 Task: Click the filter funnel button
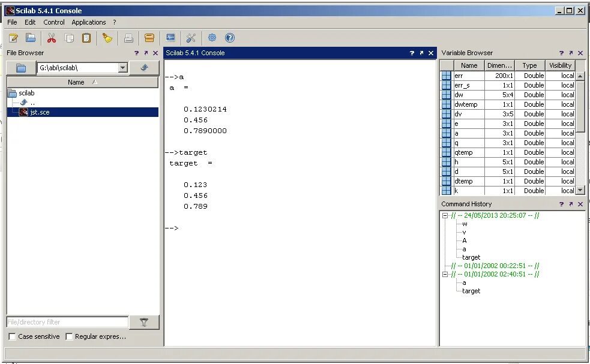[144, 322]
